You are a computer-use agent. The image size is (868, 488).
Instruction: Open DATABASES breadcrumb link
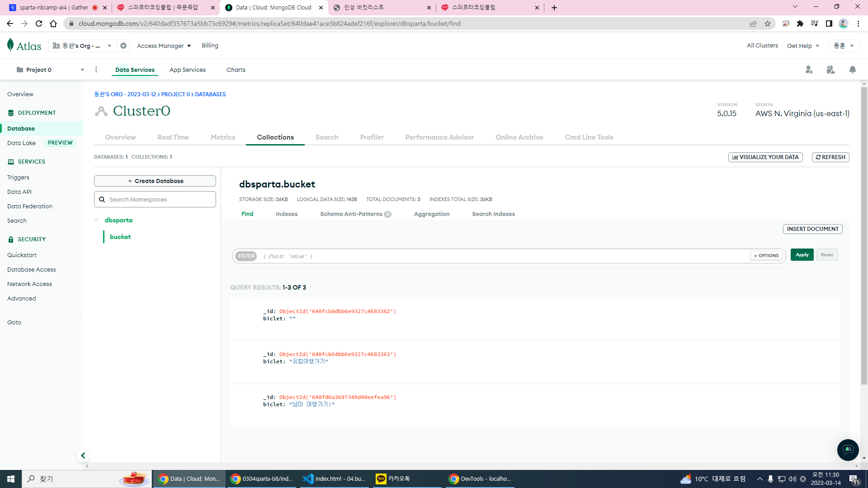[210, 94]
